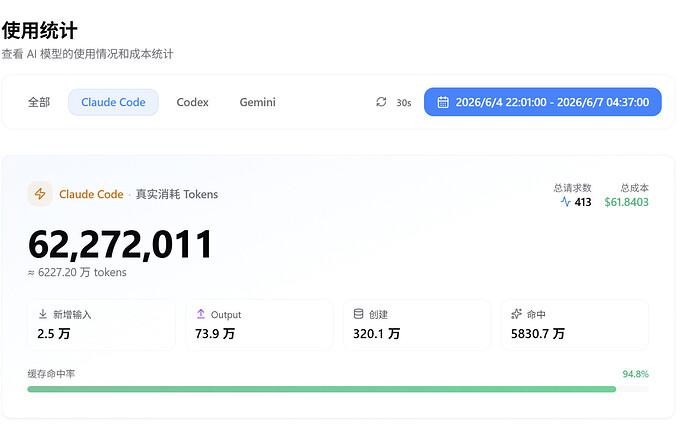Click the 2.5 万 new input value

[54, 334]
